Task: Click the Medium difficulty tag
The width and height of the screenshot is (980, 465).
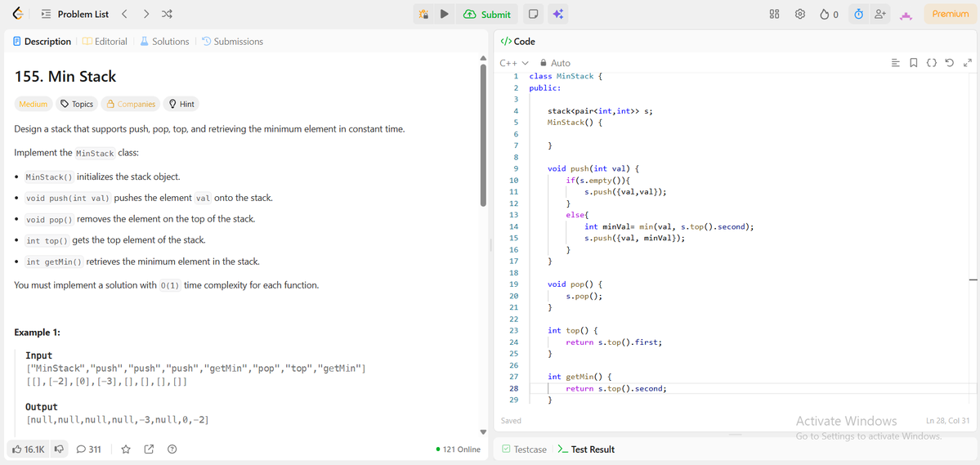Action: (x=34, y=104)
